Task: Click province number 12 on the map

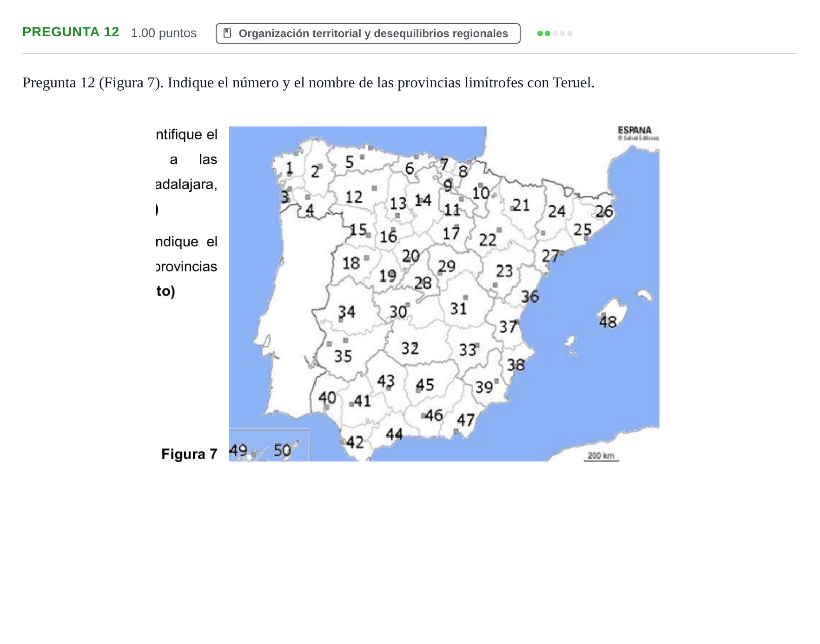Action: 354,197
